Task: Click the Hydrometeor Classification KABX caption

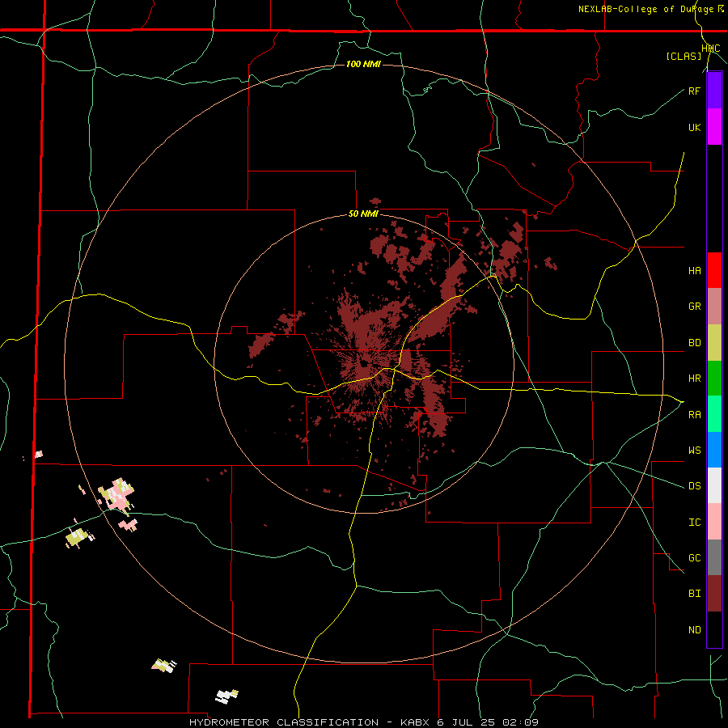Action: 363,722
